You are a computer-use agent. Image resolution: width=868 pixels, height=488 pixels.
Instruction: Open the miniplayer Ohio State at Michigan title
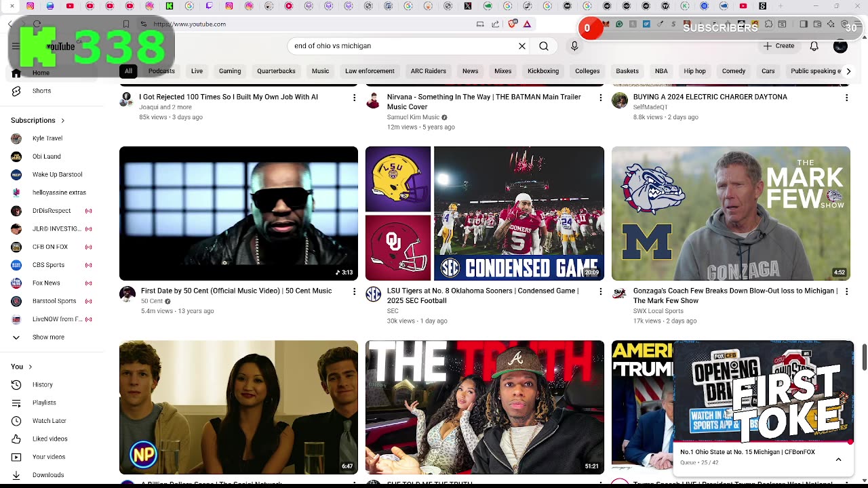pos(747,452)
